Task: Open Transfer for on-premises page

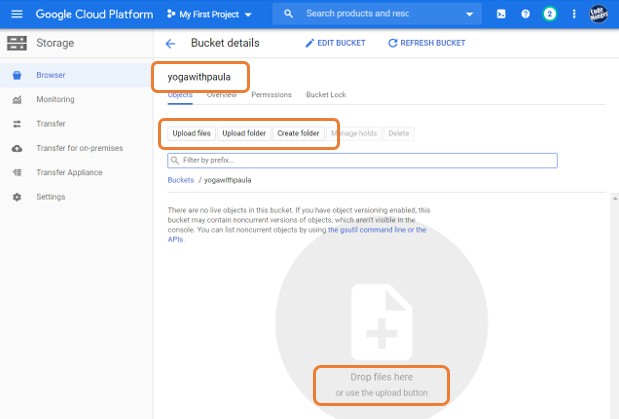Action: [x=76, y=148]
